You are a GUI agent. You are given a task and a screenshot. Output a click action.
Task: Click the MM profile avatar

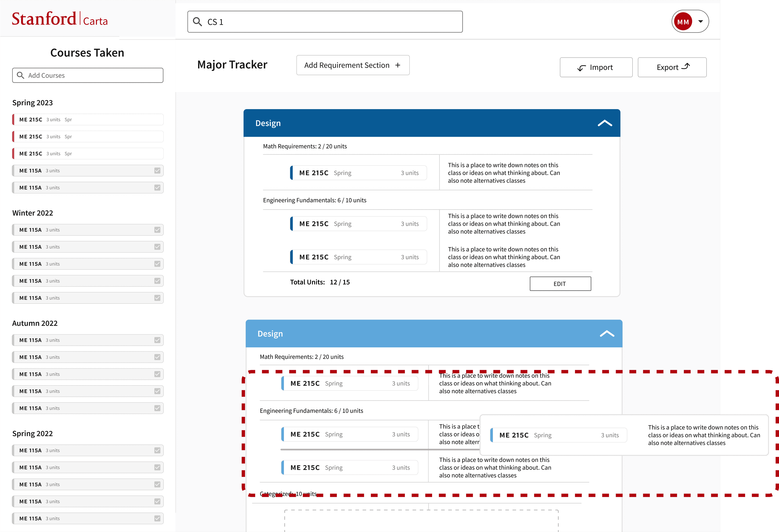[x=683, y=22]
